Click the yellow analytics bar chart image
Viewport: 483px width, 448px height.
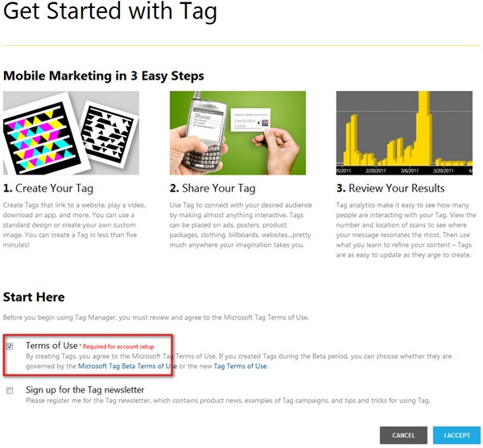pos(403,133)
